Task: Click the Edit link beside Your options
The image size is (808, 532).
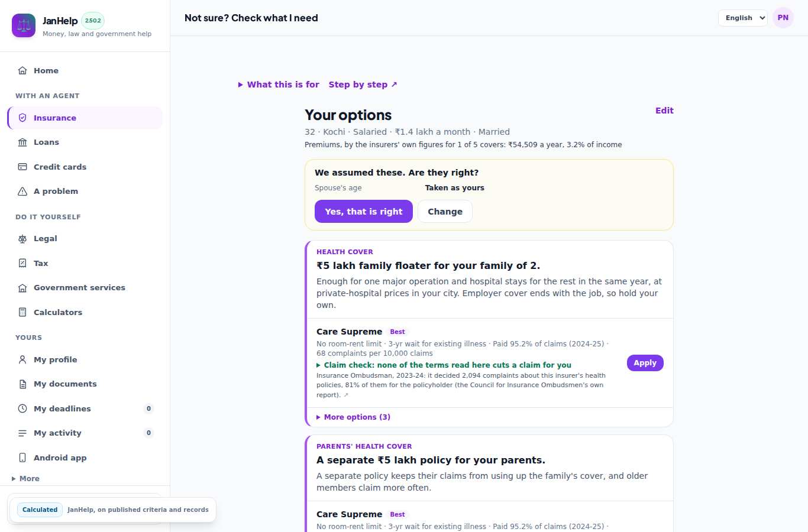Action: pyautogui.click(x=664, y=111)
